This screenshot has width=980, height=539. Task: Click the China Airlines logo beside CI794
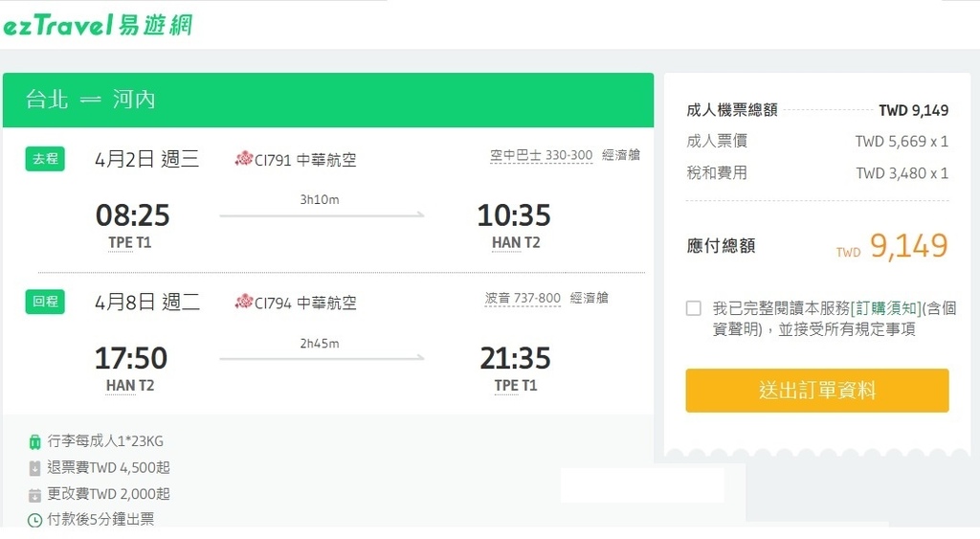(x=244, y=302)
